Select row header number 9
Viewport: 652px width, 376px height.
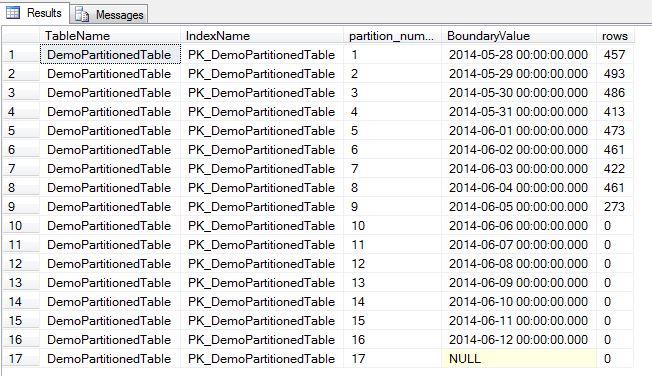tap(21, 207)
